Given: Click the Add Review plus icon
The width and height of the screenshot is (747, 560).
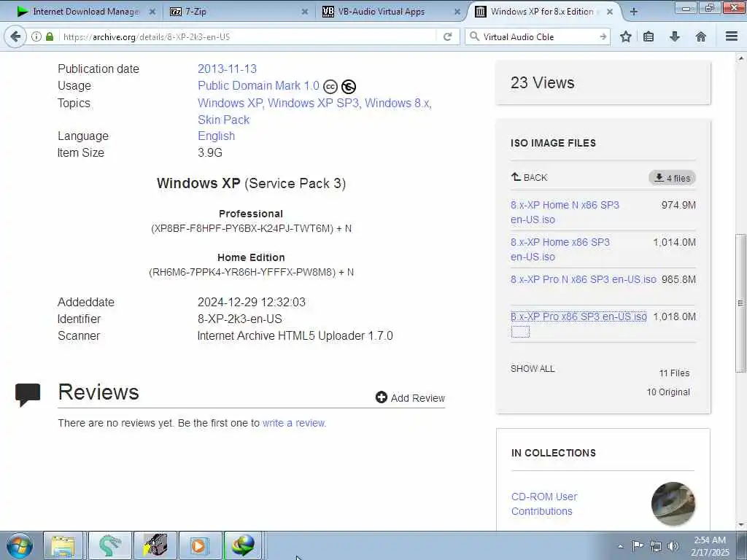Looking at the screenshot, I should tap(381, 397).
